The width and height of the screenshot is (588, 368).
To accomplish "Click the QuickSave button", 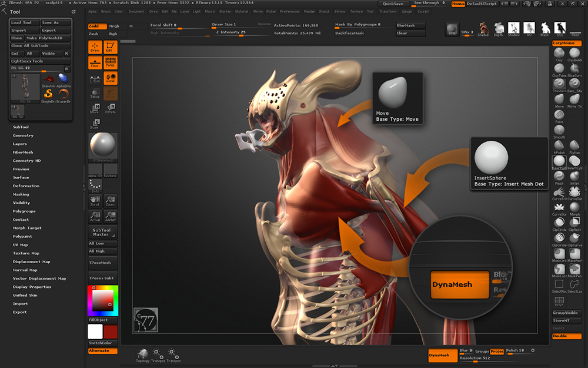I will (x=393, y=4).
